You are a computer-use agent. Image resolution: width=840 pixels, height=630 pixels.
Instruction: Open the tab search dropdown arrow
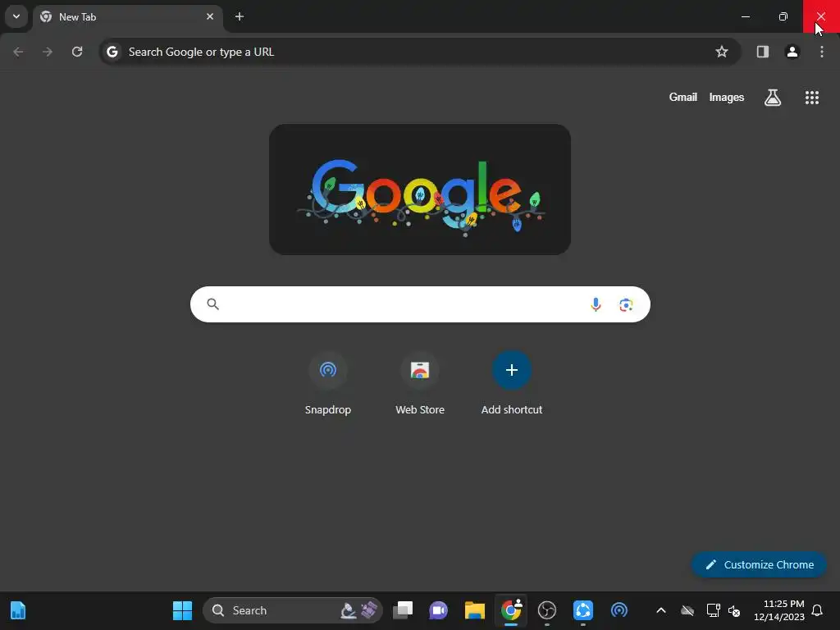point(16,16)
